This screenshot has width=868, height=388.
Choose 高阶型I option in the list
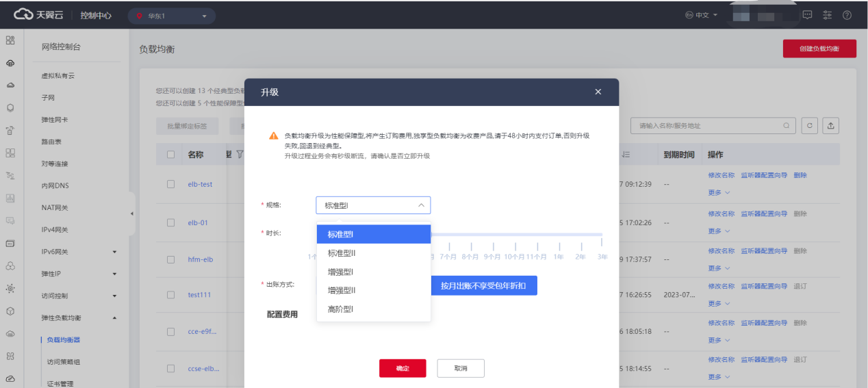340,309
